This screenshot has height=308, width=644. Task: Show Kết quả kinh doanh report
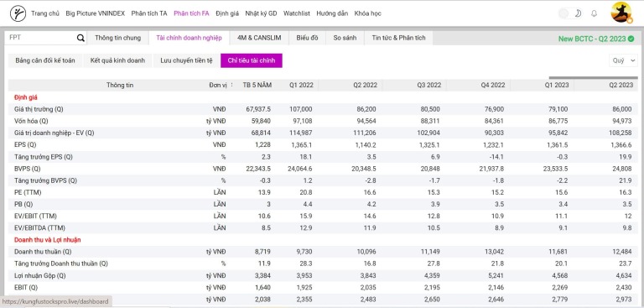[118, 60]
